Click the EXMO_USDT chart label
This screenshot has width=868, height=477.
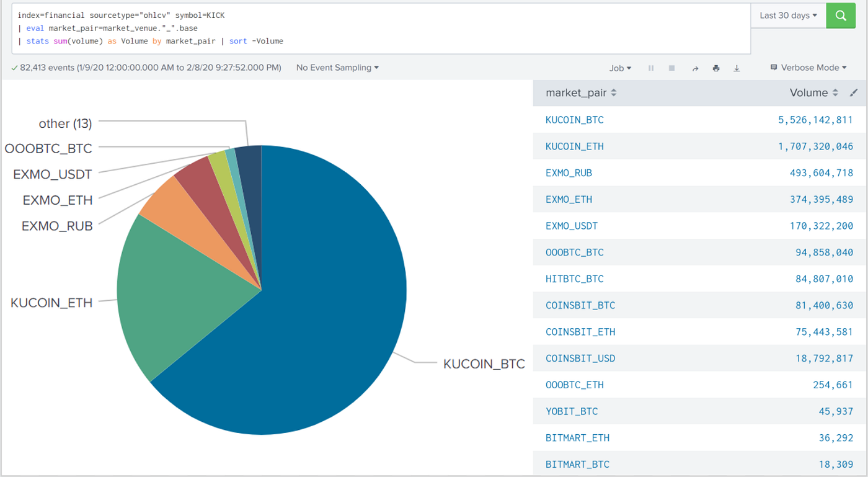pyautogui.click(x=53, y=174)
